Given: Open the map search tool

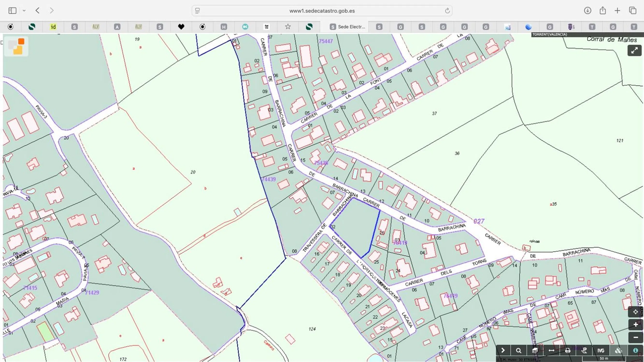Looking at the screenshot, I should click(518, 350).
